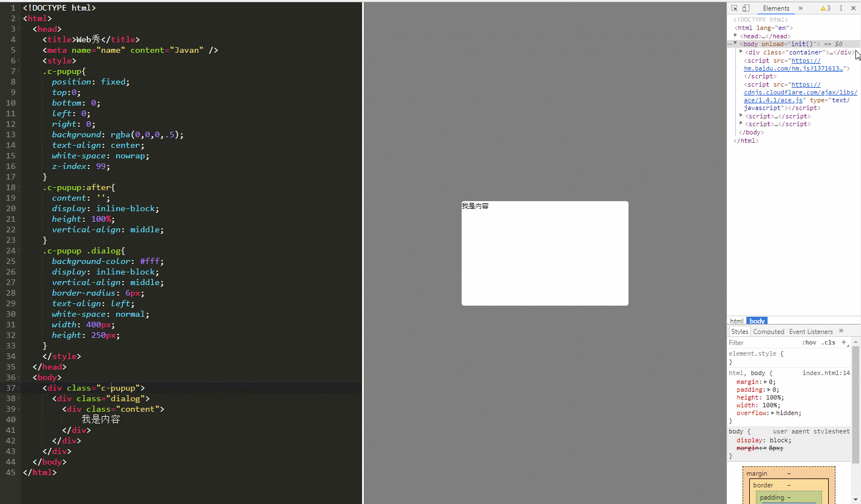Viewport: 861px width, 504px height.
Task: Click the margin label in the box model
Action: [x=756, y=473]
